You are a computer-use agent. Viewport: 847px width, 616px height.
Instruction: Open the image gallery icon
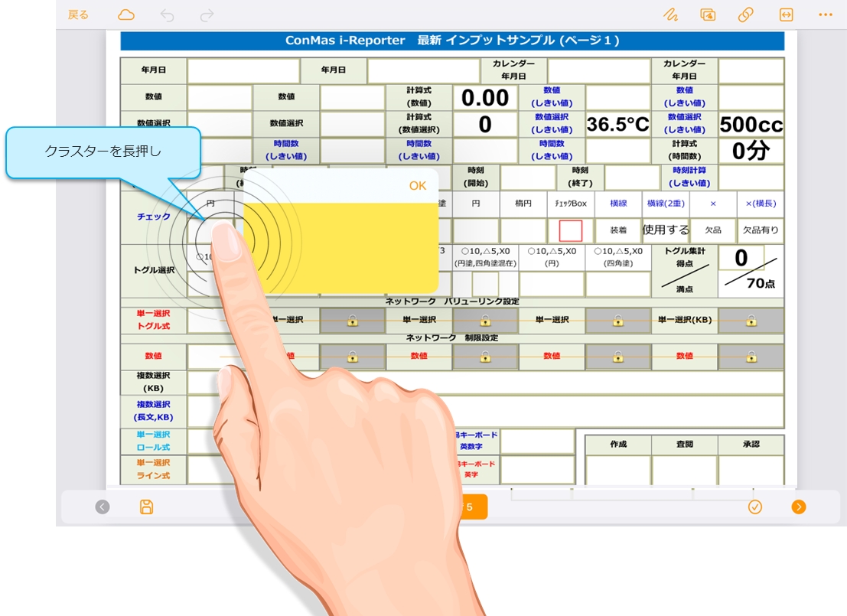pyautogui.click(x=708, y=15)
